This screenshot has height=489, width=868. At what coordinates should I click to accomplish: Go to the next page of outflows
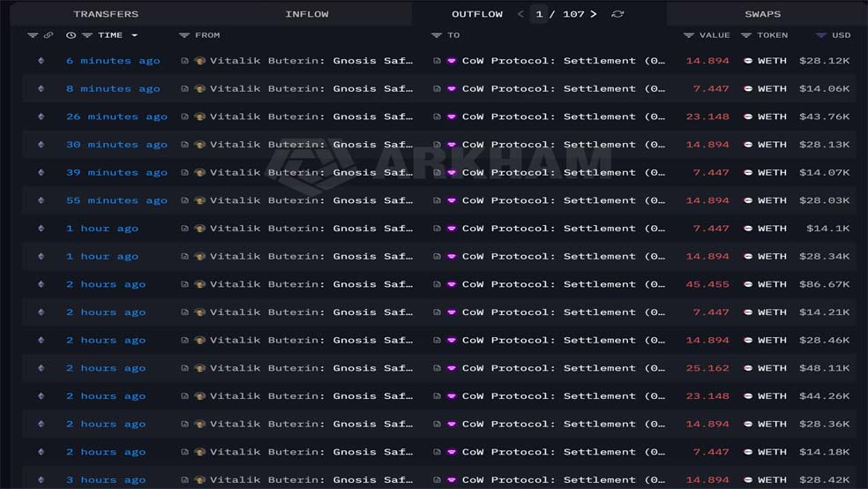pos(594,14)
